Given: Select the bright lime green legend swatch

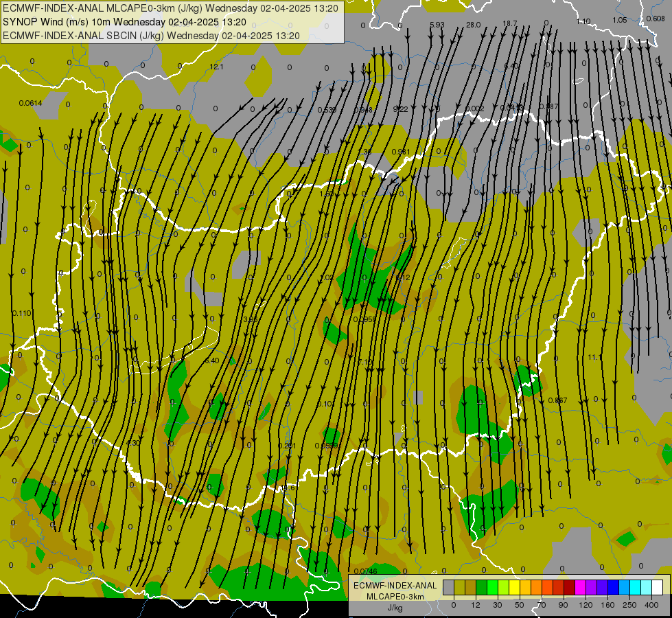Looking at the screenshot, I should [493, 588].
